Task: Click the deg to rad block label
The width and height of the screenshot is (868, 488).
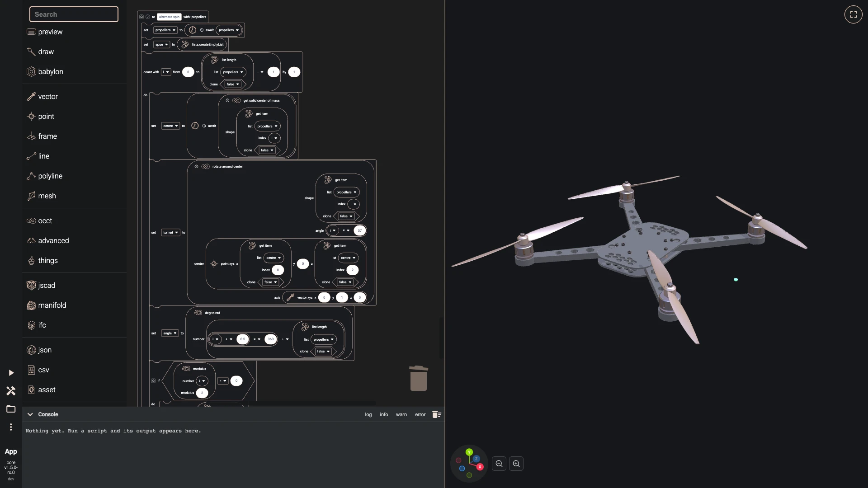Action: [x=212, y=313]
